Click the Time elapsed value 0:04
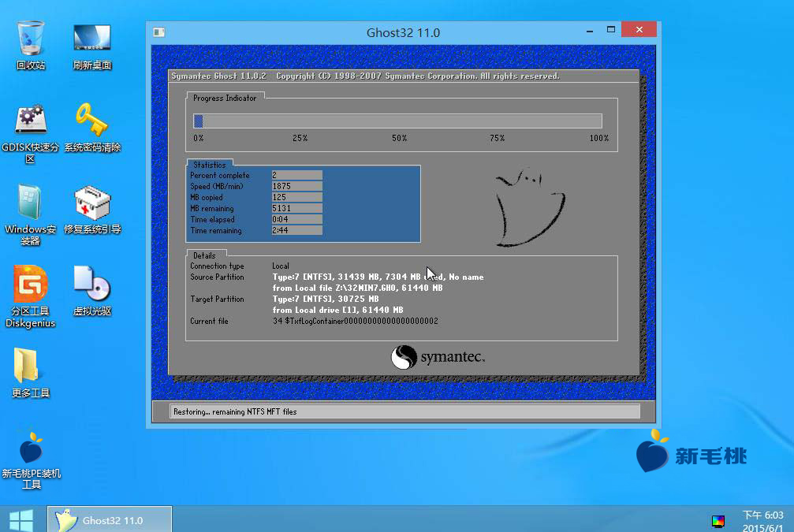 [296, 220]
